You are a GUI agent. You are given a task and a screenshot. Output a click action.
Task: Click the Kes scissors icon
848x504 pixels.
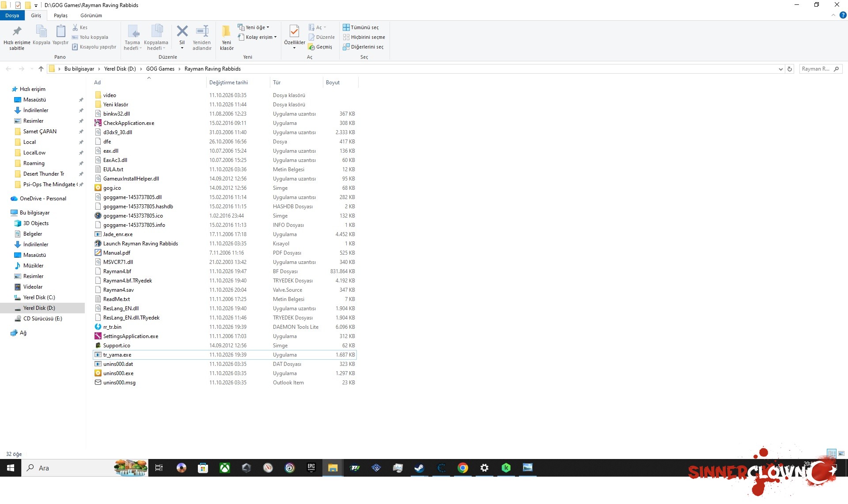pos(75,27)
